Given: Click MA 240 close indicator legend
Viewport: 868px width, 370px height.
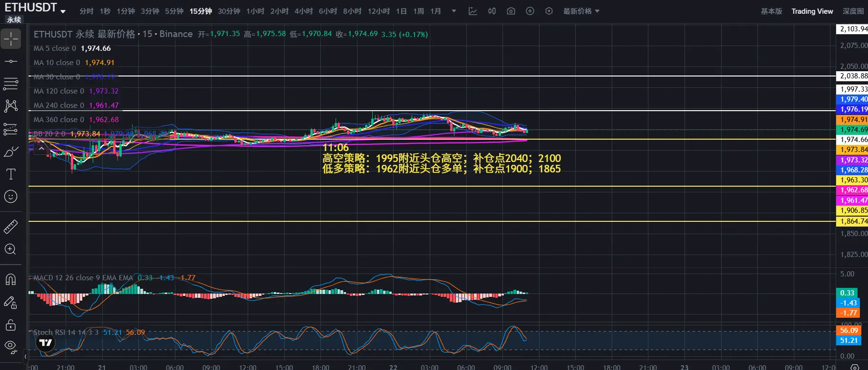Looking at the screenshot, I should (x=76, y=105).
